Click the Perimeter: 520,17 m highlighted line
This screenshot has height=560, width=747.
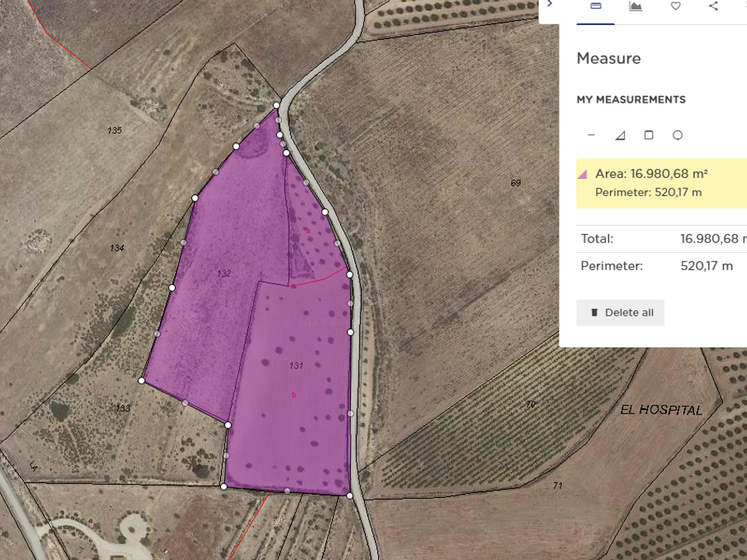tap(648, 192)
